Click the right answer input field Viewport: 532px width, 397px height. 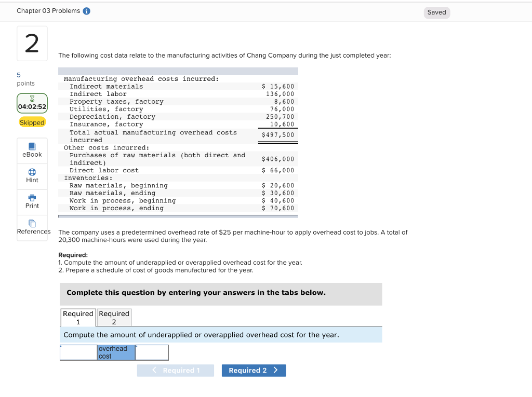pos(152,352)
